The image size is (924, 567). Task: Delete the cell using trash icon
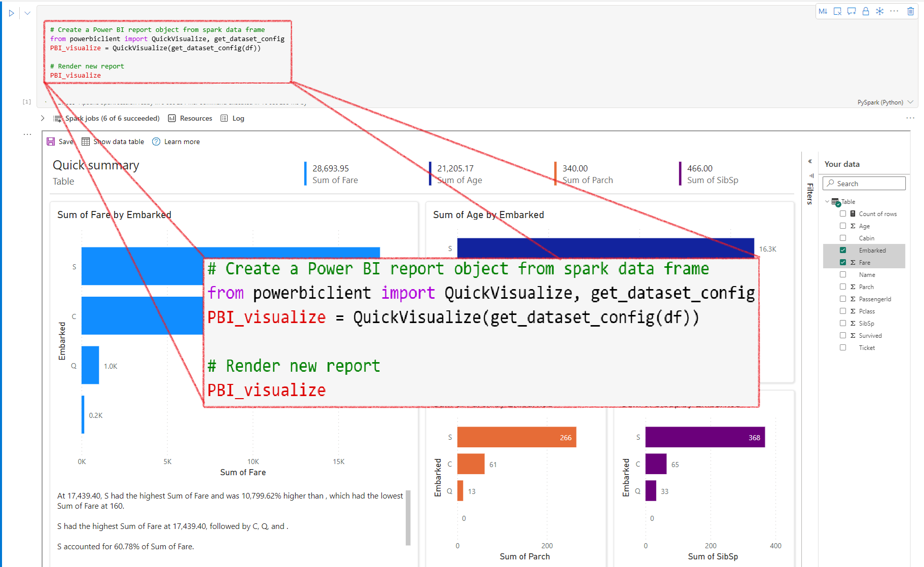(910, 11)
